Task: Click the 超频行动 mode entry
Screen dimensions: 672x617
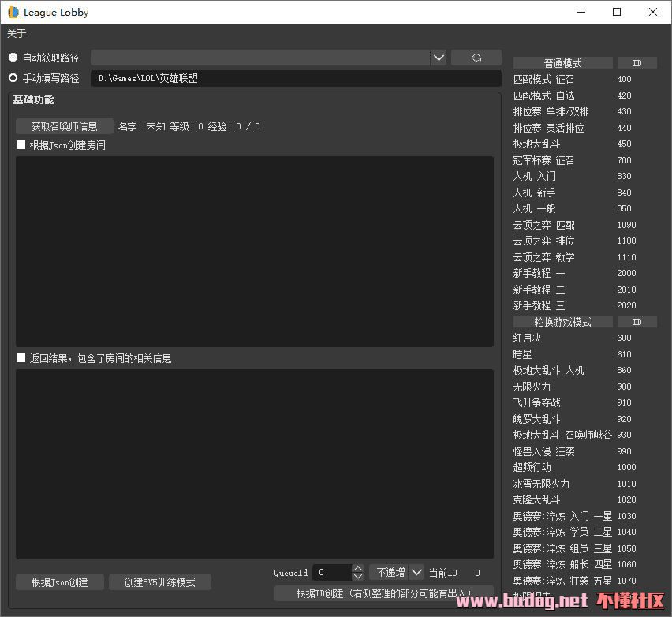Action: click(x=532, y=467)
